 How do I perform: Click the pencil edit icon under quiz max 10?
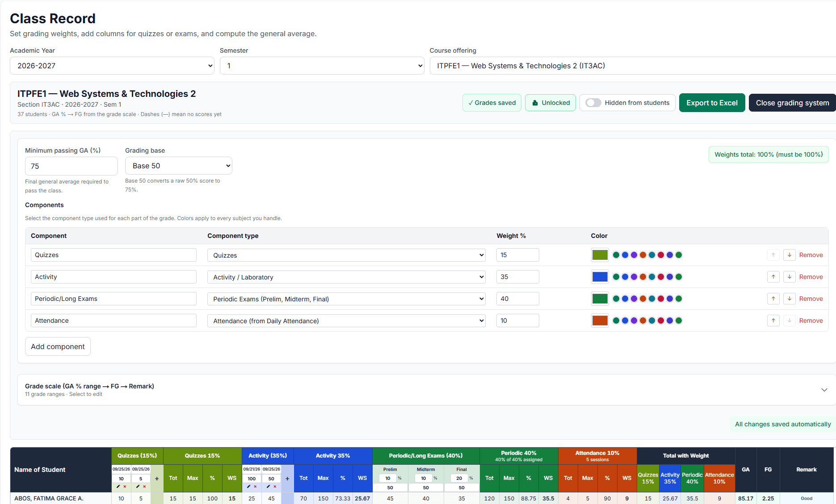click(118, 487)
